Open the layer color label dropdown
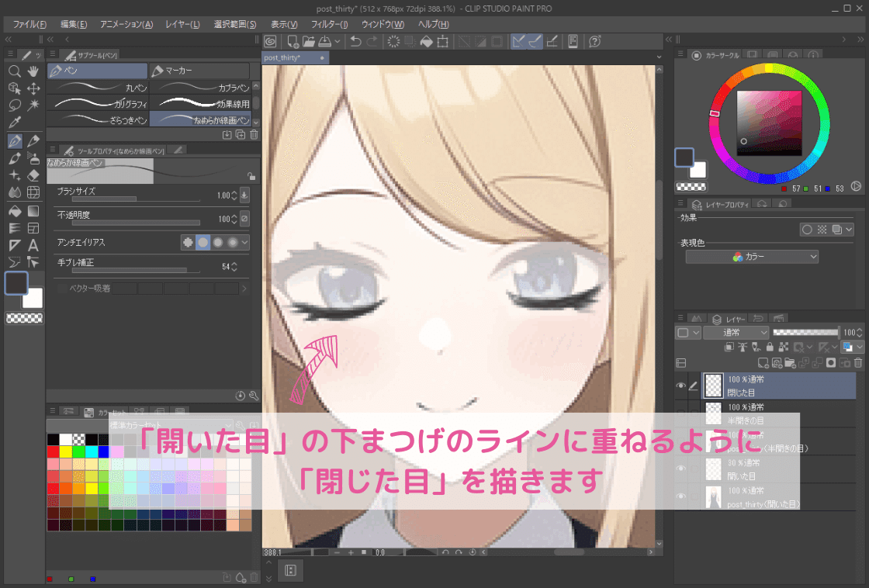Image resolution: width=869 pixels, height=588 pixels. point(688,333)
